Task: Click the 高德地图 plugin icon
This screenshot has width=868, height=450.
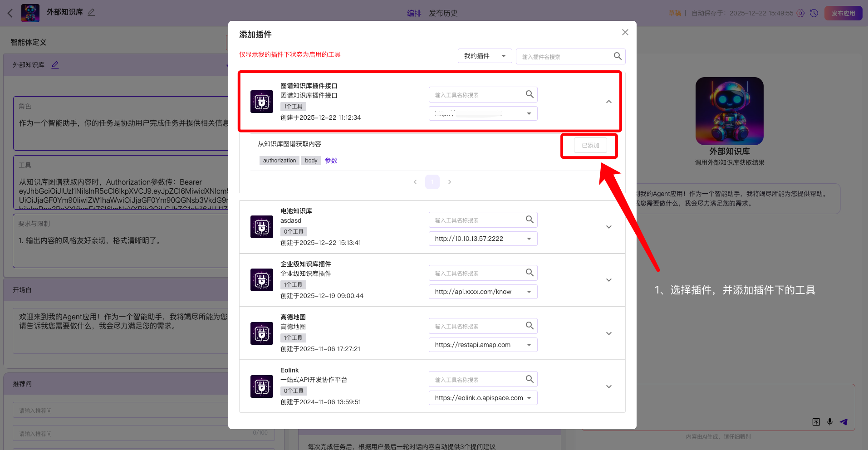Action: (x=262, y=333)
